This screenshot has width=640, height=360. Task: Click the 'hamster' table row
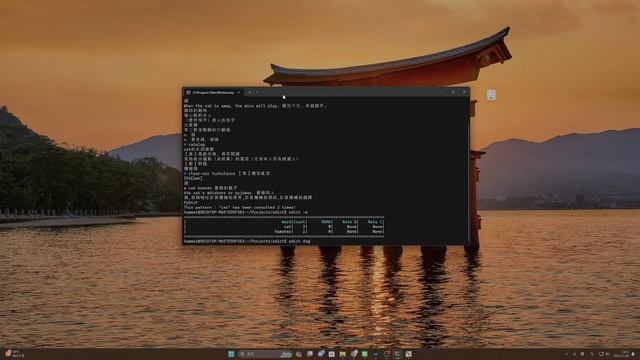284,231
